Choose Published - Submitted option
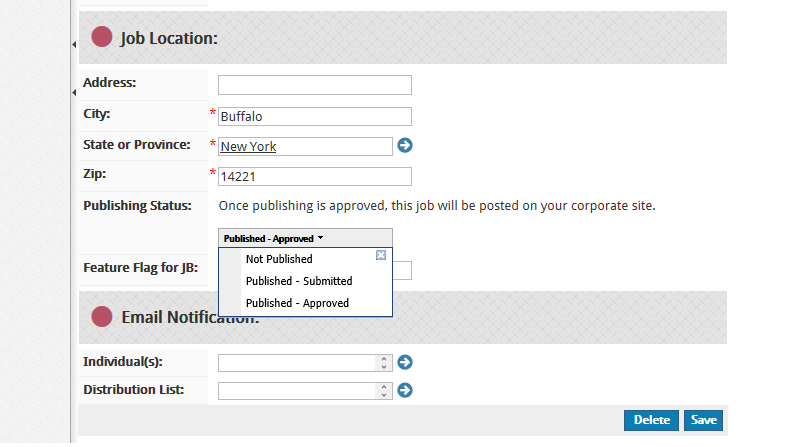797x447 pixels. point(299,281)
